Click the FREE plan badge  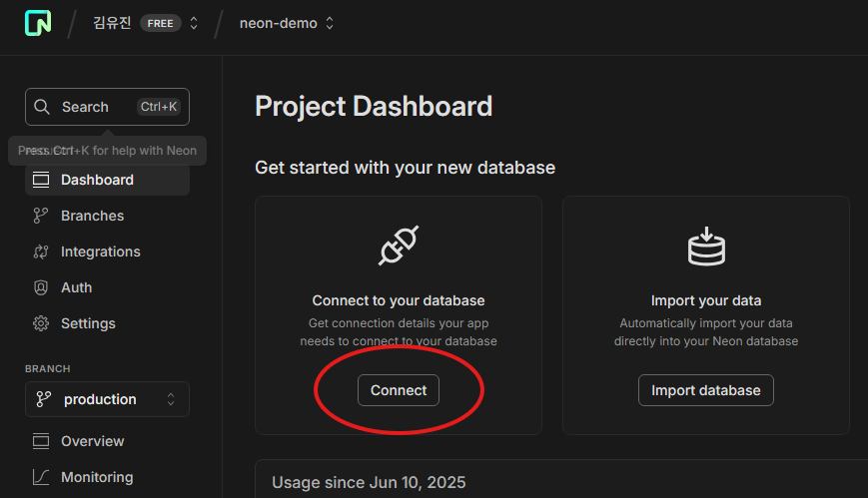click(161, 23)
